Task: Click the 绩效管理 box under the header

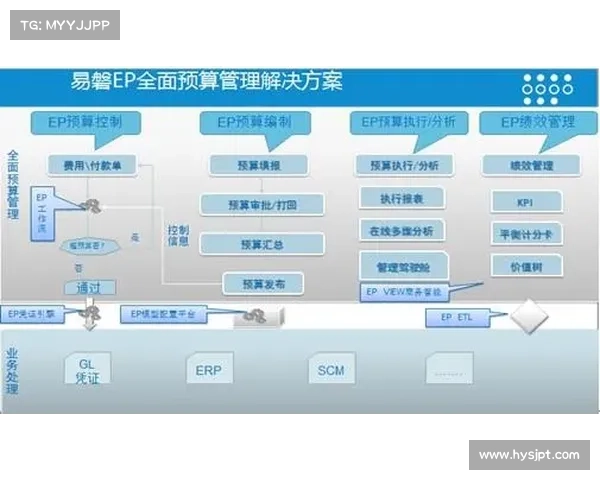Action: (532, 165)
